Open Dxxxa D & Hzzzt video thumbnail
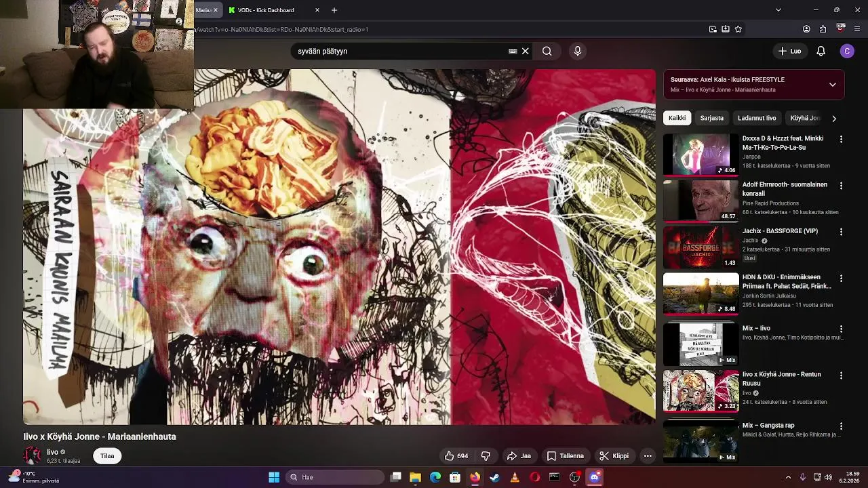Image resolution: width=868 pixels, height=488 pixels. [x=701, y=155]
